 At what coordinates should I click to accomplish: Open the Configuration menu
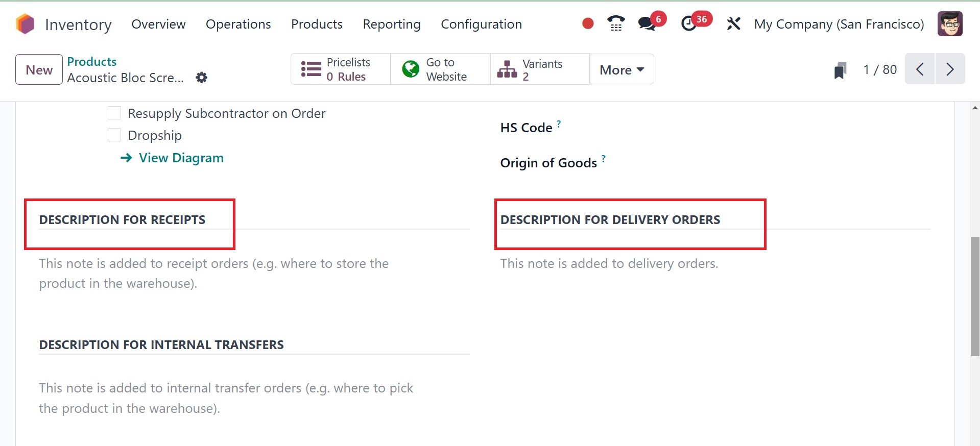click(481, 24)
